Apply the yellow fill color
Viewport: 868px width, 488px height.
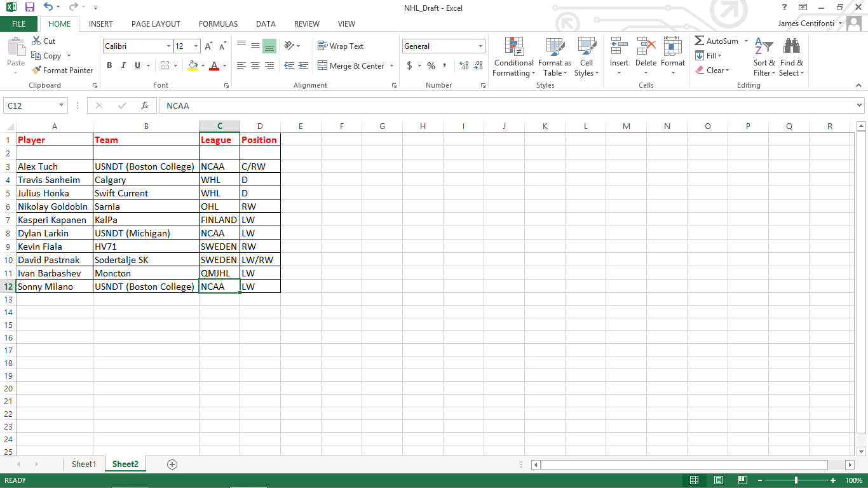click(x=193, y=65)
